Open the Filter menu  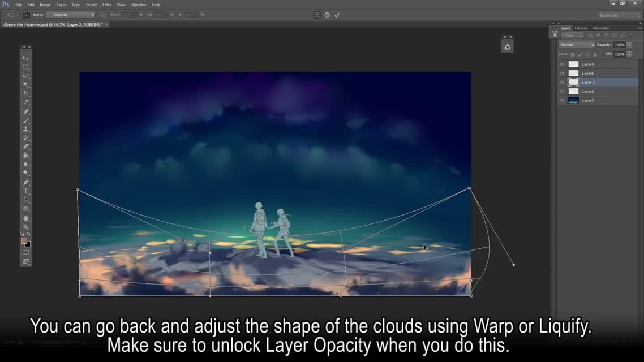coord(107,5)
